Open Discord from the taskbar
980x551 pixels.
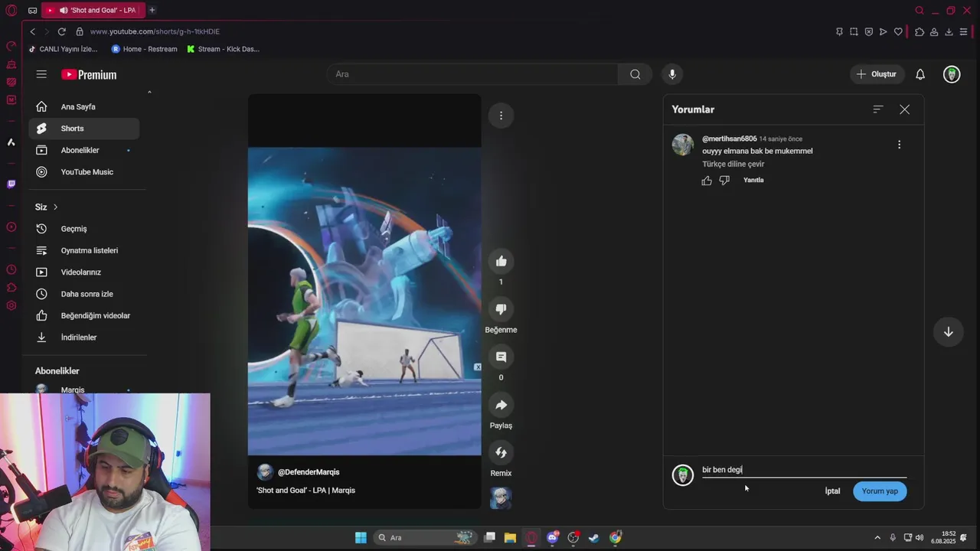click(x=552, y=537)
